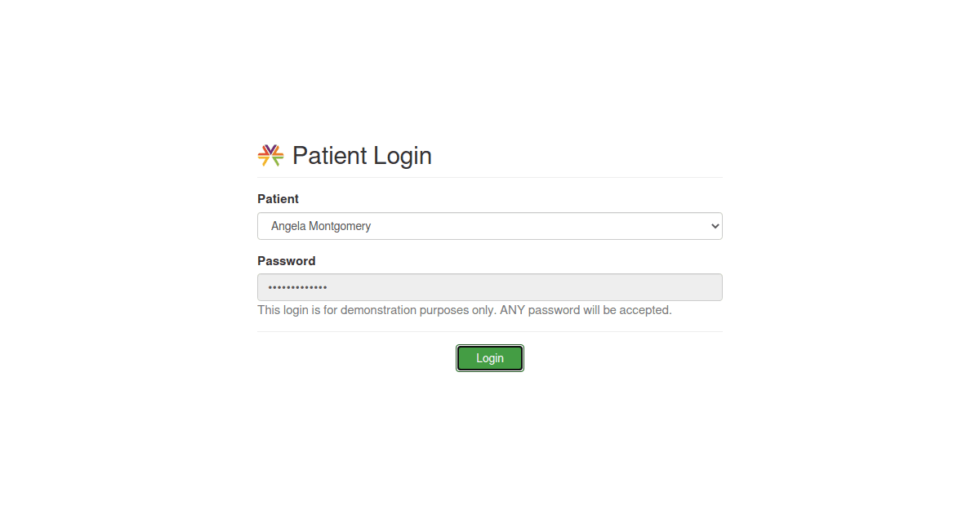This screenshot has height=514, width=980.
Task: Click the divider line below the heading
Action: (x=490, y=177)
